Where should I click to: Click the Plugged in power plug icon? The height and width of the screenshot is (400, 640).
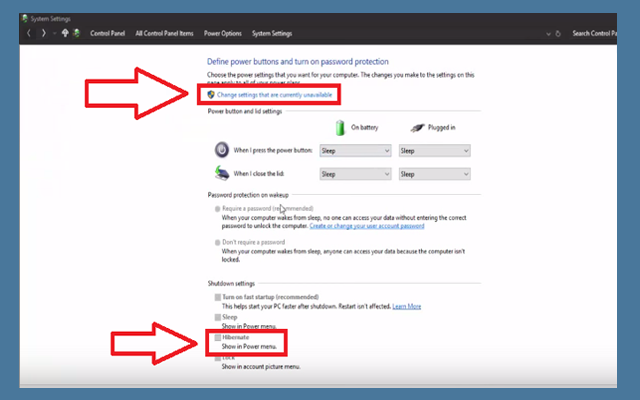coord(418,127)
